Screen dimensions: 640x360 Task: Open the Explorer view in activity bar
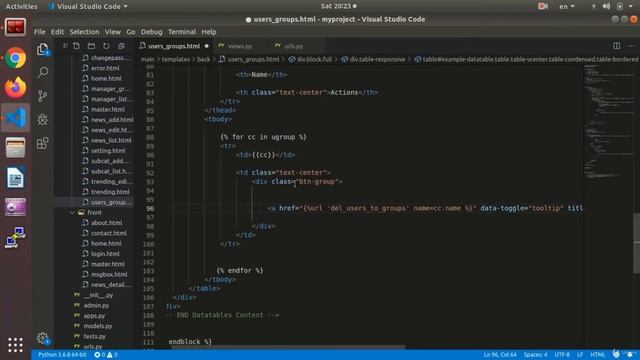(x=42, y=49)
